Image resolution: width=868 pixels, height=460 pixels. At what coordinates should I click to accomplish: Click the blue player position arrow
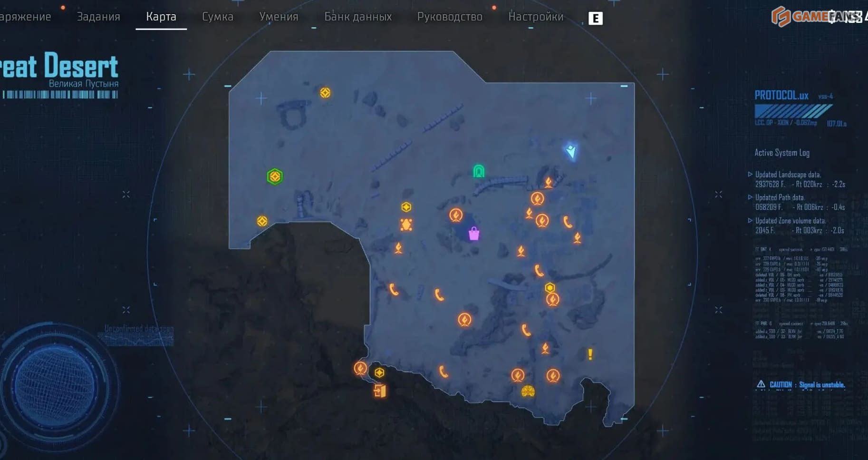point(571,152)
